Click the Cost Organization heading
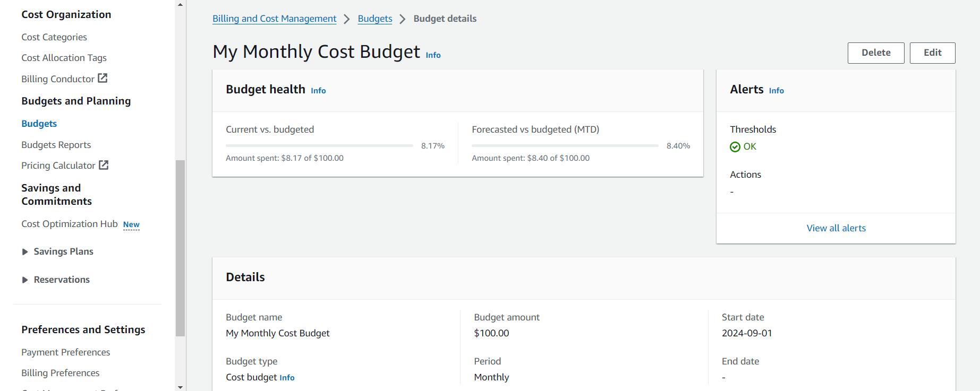 [x=66, y=14]
